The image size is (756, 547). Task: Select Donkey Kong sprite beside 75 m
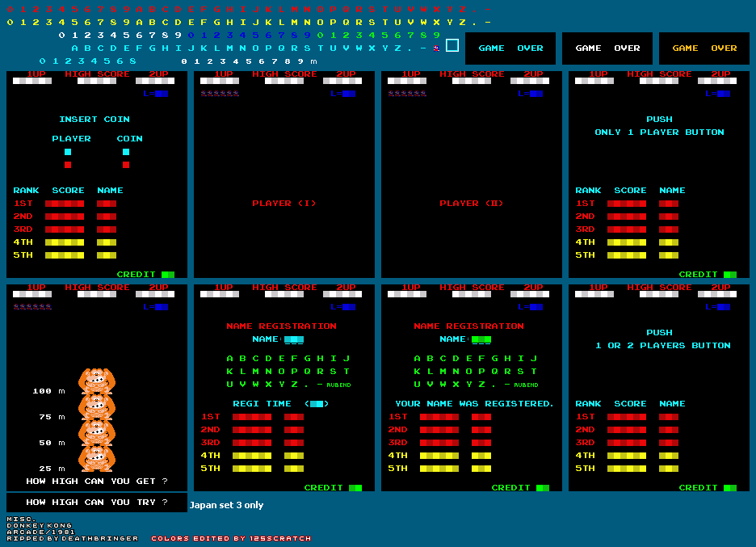click(97, 407)
